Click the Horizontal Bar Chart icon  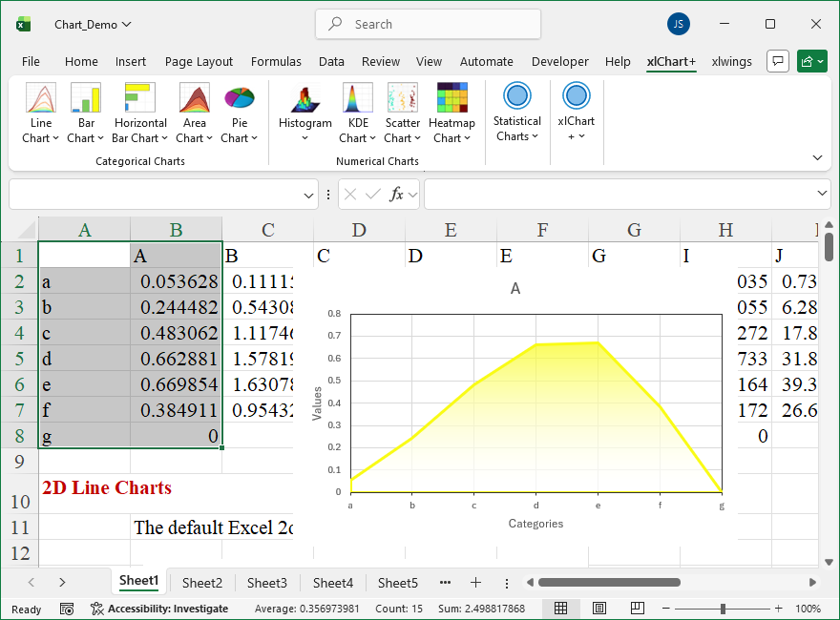(x=140, y=99)
